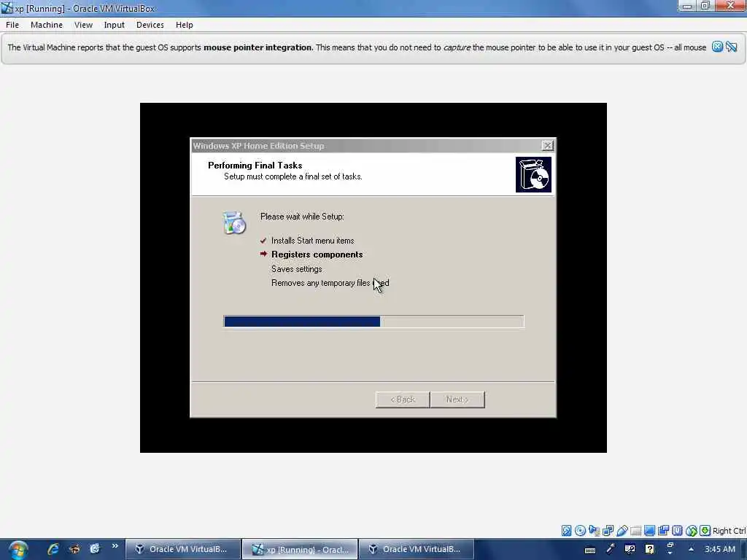Click the Right Ctrl host key label
The height and width of the screenshot is (560, 747).
[x=729, y=531]
